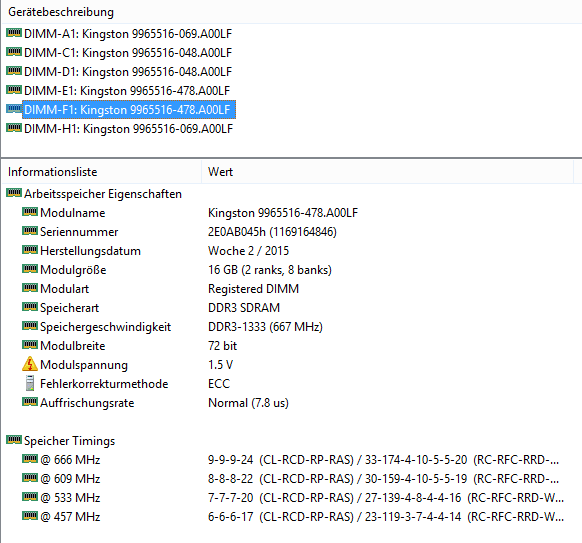Viewport: 582px width, 543px height.
Task: Click the icon beside Speichergeschwindigkeit
Action: pyautogui.click(x=30, y=326)
